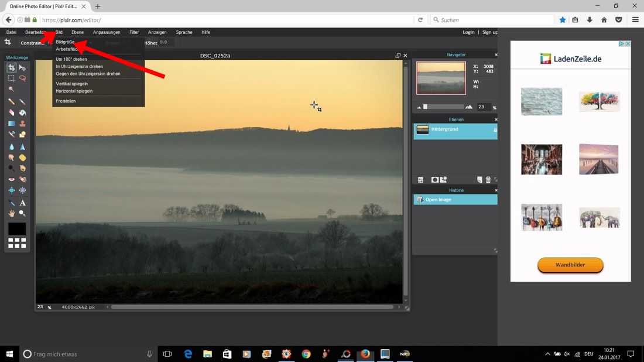
Task: Select the Red Eye Reduction tool
Action: 12,179
